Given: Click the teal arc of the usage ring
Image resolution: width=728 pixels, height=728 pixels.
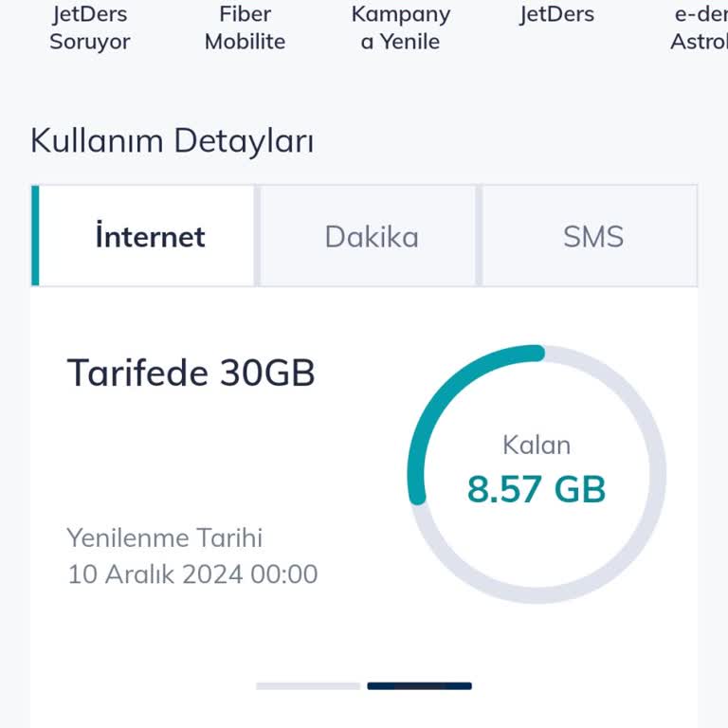Looking at the screenshot, I should coord(437,398).
